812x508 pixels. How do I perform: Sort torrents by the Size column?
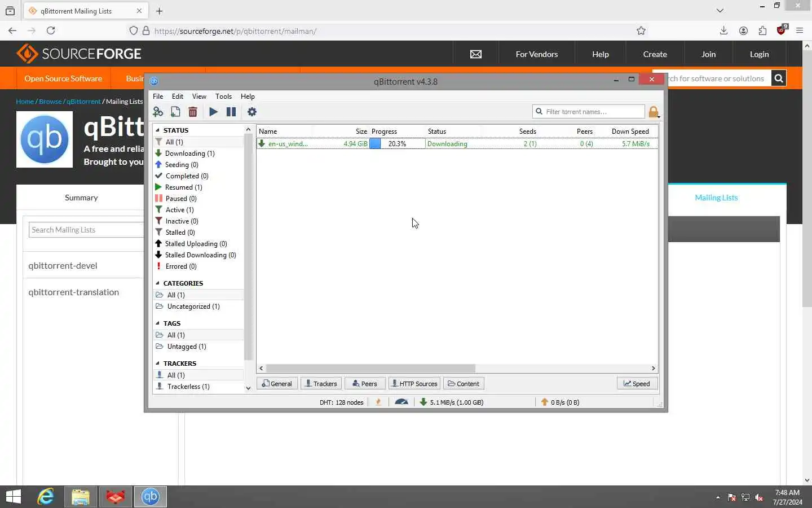tap(341, 131)
